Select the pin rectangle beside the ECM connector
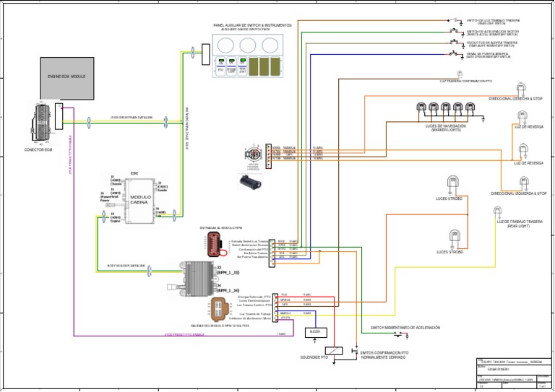 click(59, 116)
